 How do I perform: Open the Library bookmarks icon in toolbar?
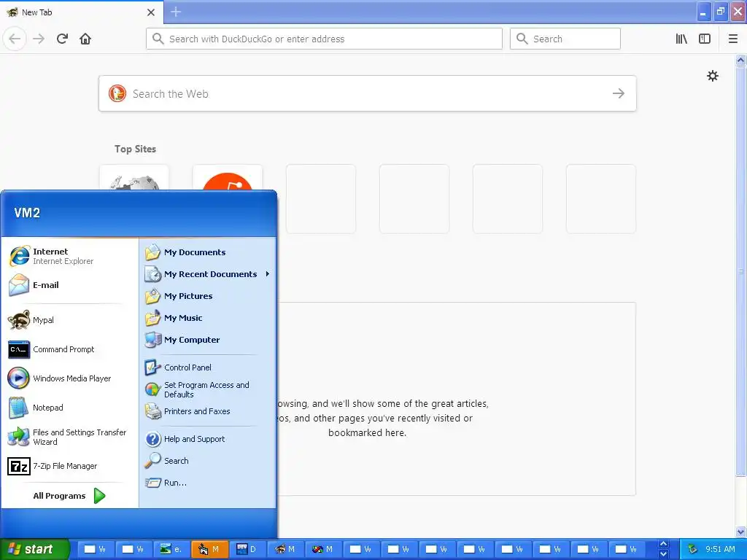coord(681,39)
